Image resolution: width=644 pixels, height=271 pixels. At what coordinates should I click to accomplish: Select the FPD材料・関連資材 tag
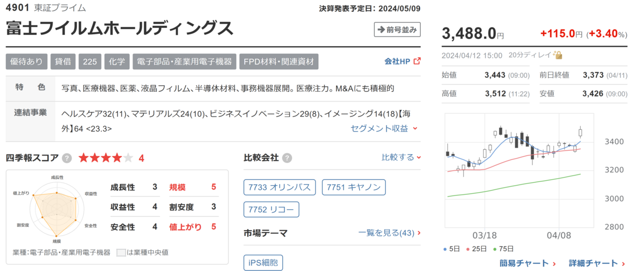(279, 61)
